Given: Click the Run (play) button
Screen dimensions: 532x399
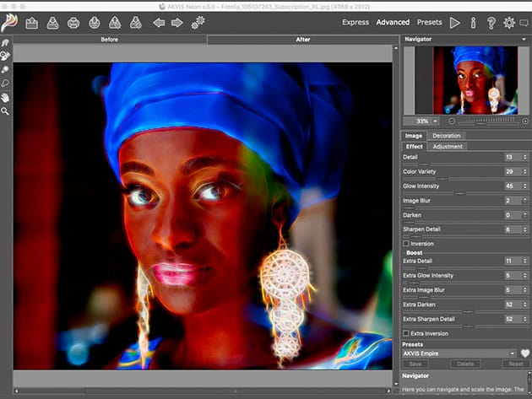Looking at the screenshot, I should click(x=456, y=23).
